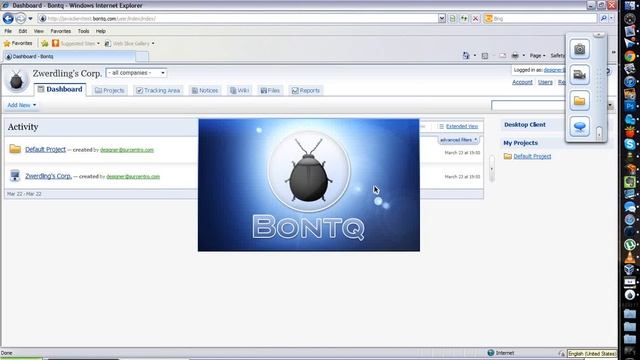Click the Compatibility View icon in address bar
This screenshot has width=640, height=360.
[x=453, y=18]
